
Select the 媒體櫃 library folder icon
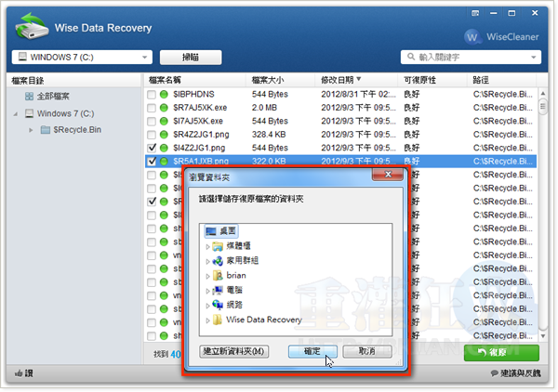coord(217,246)
